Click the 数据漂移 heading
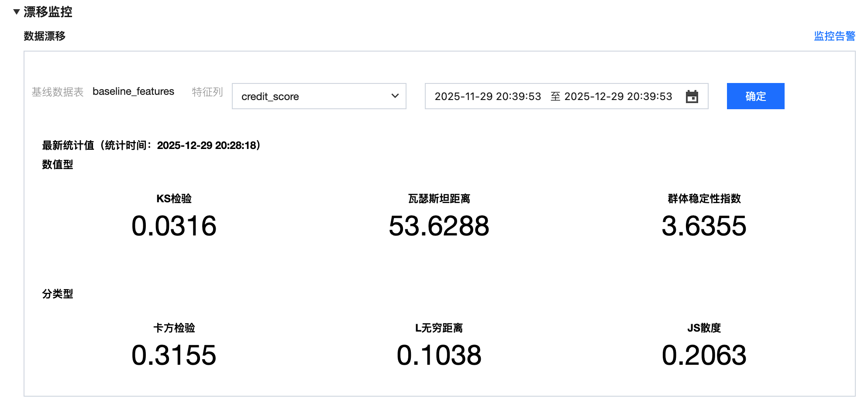This screenshot has width=868, height=415. coord(45,36)
